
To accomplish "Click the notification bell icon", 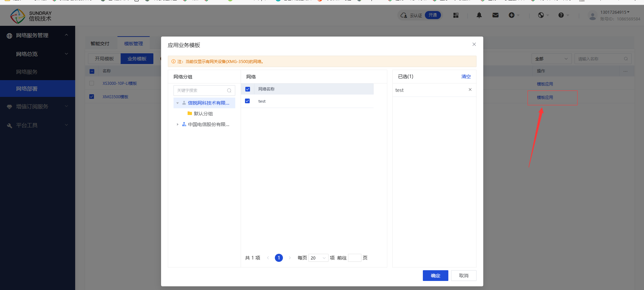I will tap(479, 15).
